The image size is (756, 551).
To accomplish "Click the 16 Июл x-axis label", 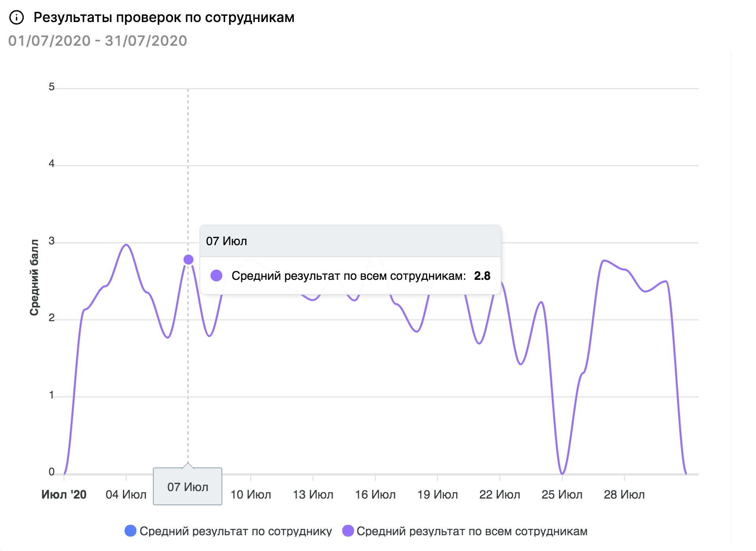I will click(375, 494).
